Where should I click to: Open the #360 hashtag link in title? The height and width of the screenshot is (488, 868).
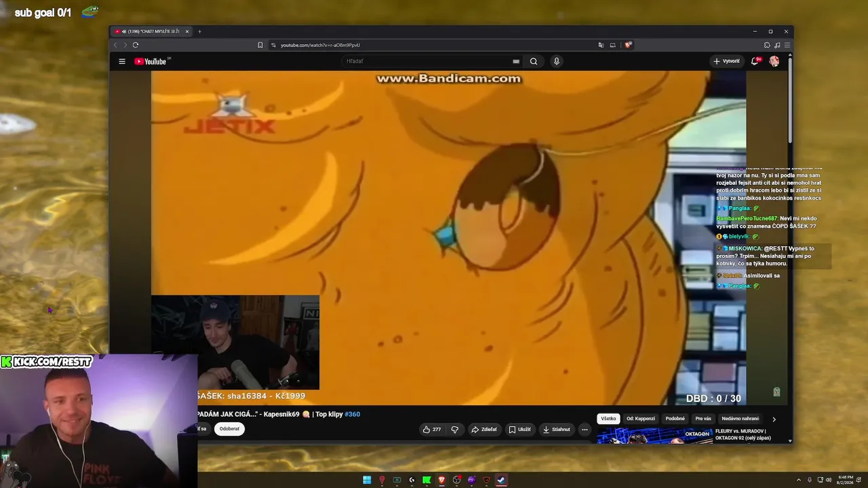(353, 414)
